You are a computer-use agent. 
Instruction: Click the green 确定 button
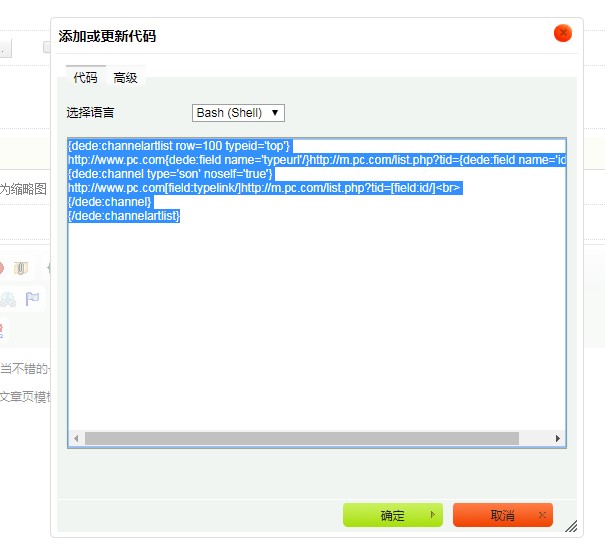(x=392, y=515)
